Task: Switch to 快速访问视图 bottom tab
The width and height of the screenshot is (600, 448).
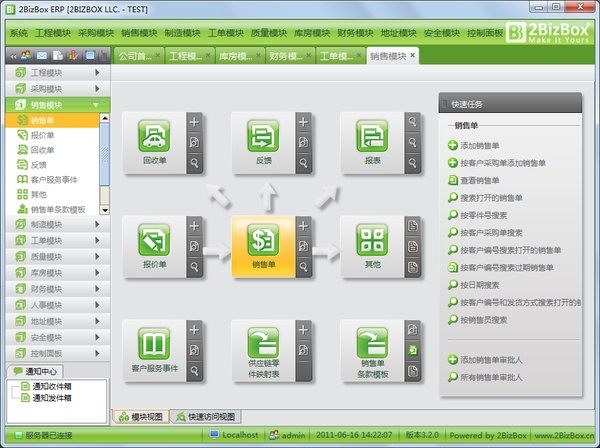Action: [x=206, y=417]
